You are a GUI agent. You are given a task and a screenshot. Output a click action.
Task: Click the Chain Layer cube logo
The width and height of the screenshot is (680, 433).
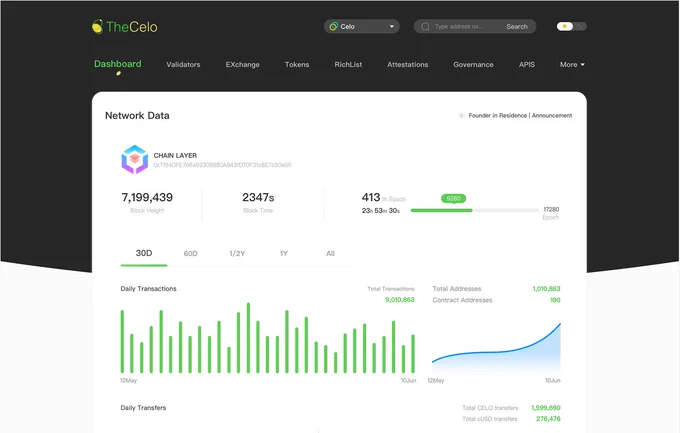pyautogui.click(x=134, y=159)
